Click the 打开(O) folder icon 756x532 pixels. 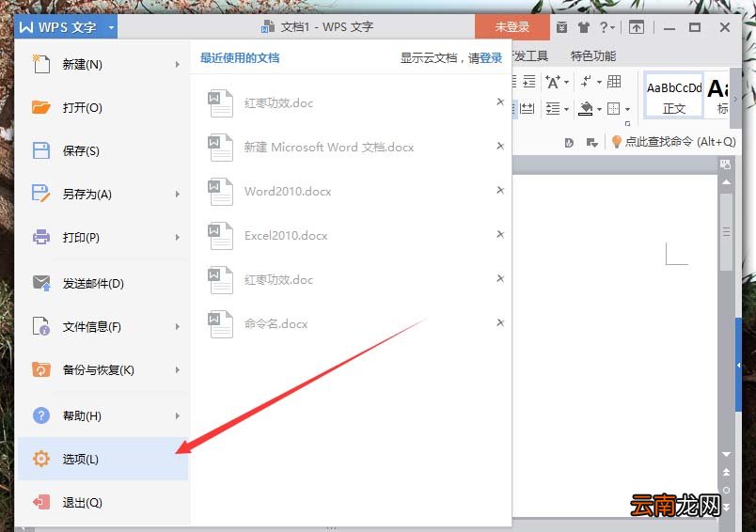41,107
